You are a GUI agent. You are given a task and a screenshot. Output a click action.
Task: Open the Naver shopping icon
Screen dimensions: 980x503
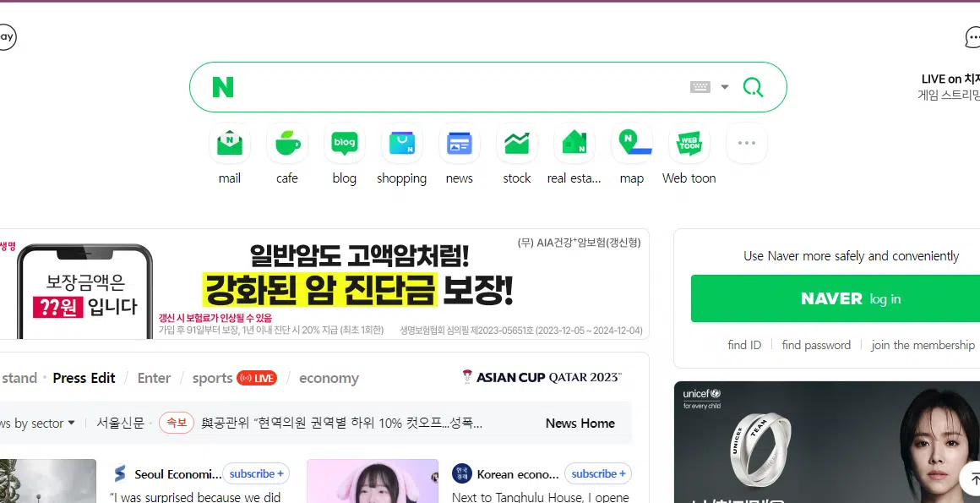pyautogui.click(x=402, y=144)
